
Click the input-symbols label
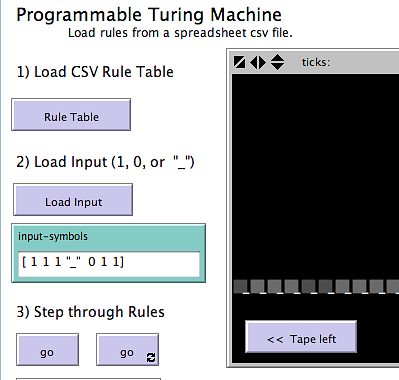tap(53, 236)
